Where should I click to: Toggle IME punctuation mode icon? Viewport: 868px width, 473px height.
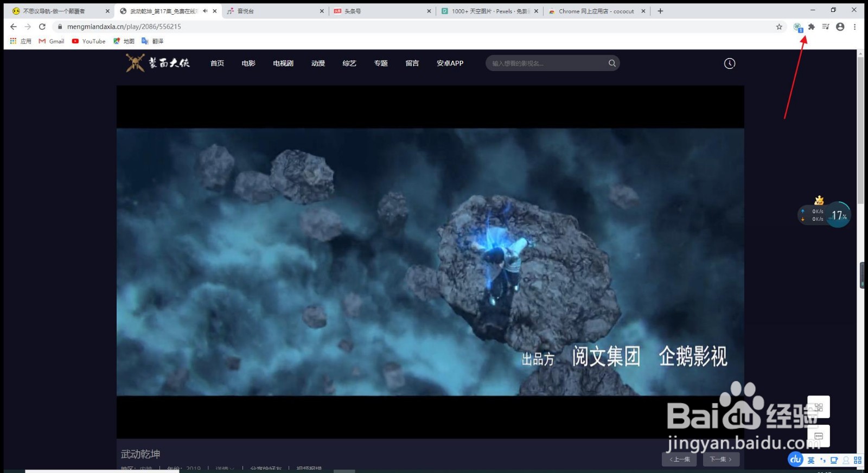click(823, 461)
